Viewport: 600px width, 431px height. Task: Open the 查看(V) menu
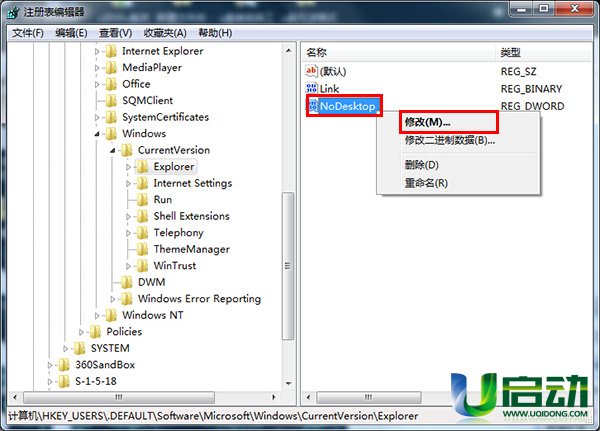tap(116, 33)
